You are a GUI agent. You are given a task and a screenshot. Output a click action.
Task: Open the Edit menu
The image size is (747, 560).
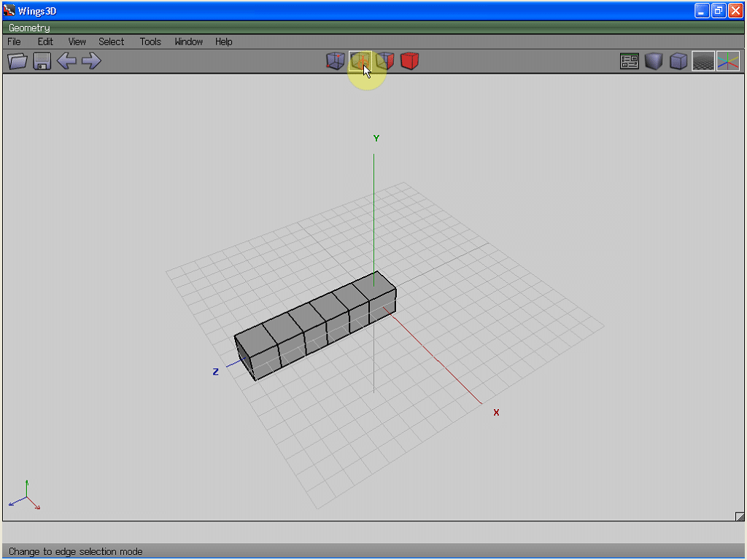point(45,42)
